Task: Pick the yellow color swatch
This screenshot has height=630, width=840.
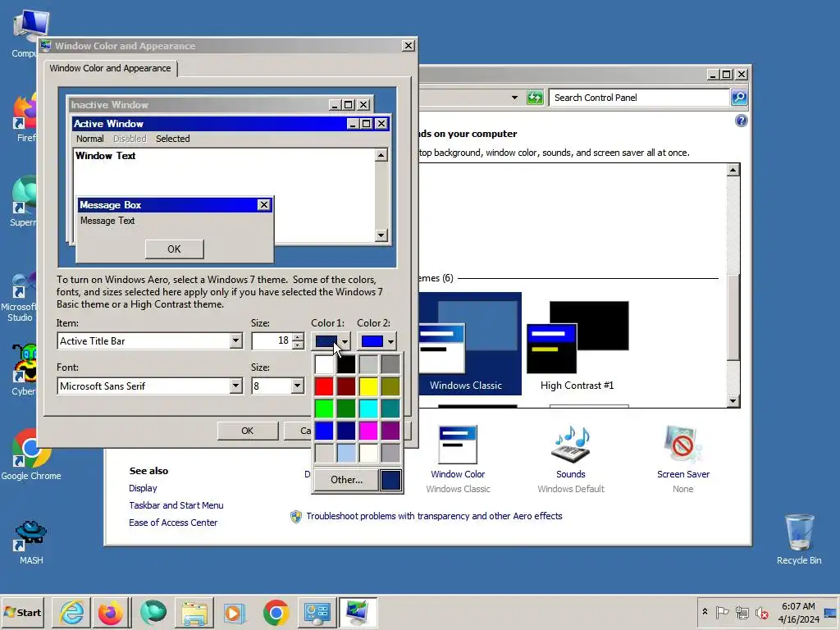Action: tap(368, 386)
